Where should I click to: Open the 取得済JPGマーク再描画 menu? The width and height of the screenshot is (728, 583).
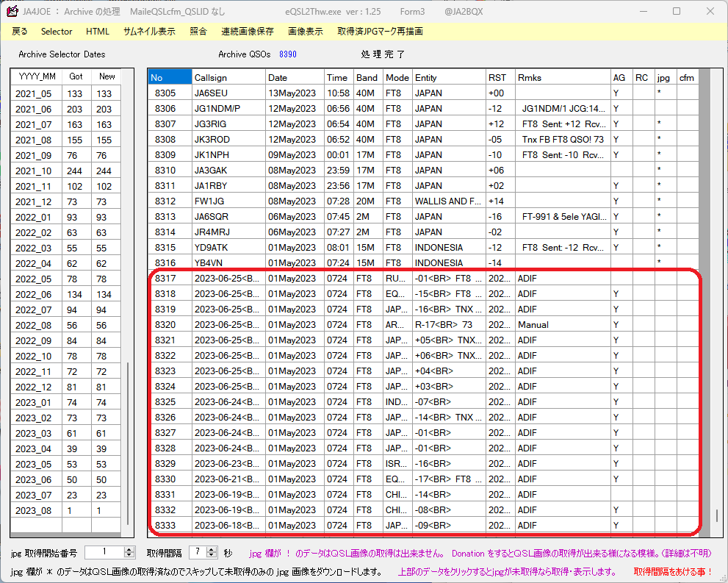(380, 32)
